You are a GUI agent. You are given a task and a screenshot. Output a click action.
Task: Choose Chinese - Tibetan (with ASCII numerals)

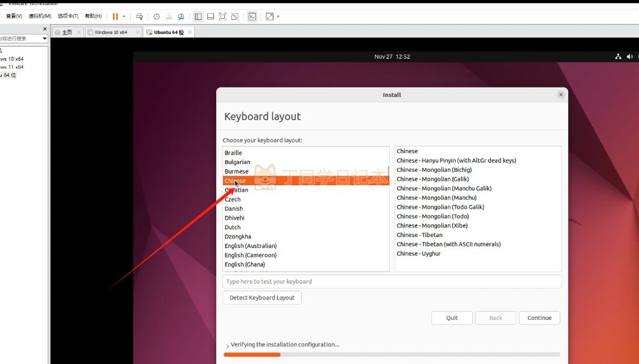point(477,245)
